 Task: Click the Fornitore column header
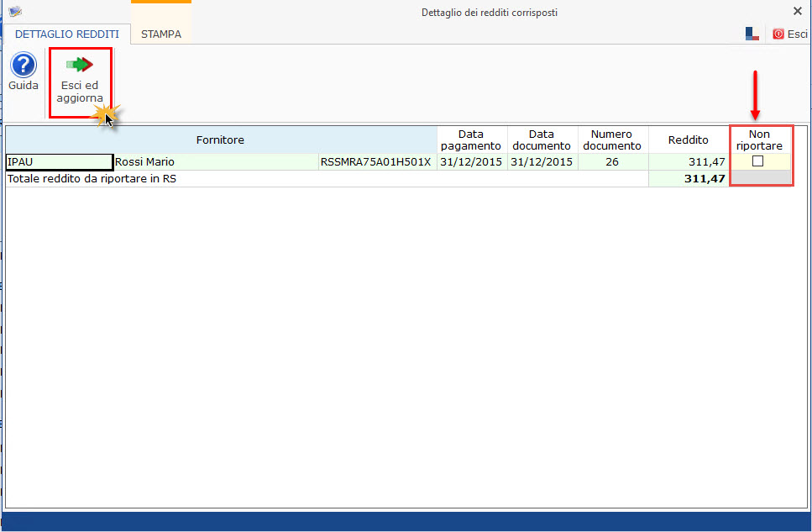(x=220, y=140)
